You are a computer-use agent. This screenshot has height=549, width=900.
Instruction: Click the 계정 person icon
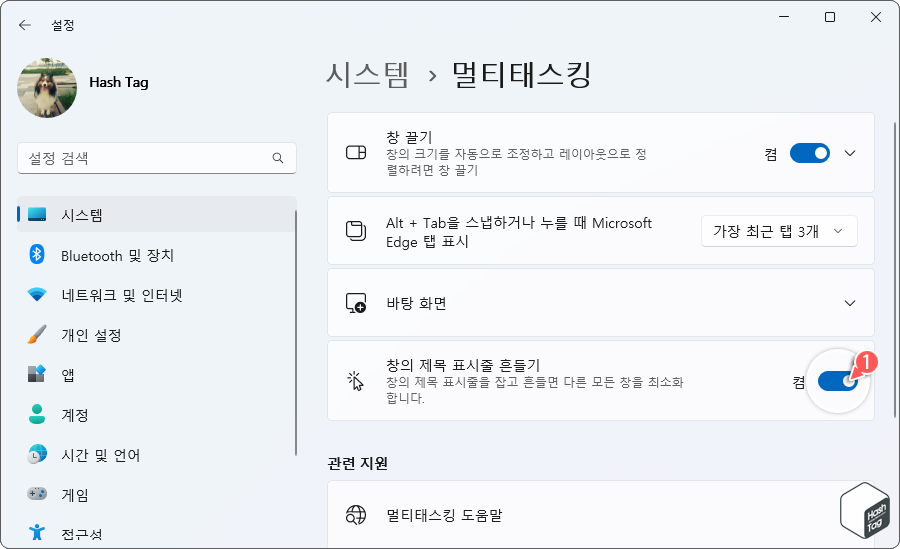coord(37,415)
